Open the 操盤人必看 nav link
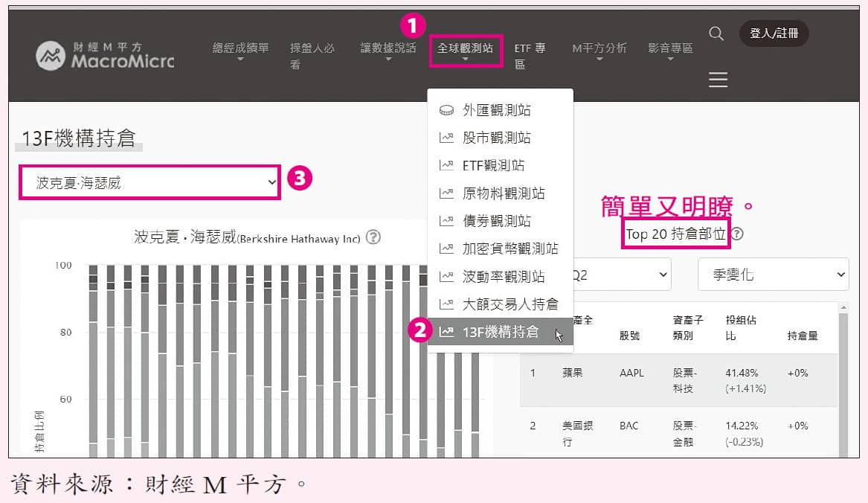 [x=312, y=56]
